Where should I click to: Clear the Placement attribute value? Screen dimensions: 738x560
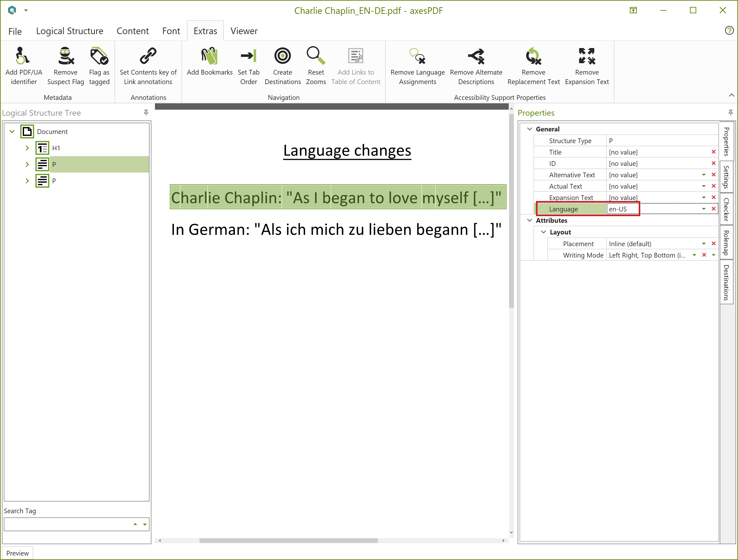[714, 243]
